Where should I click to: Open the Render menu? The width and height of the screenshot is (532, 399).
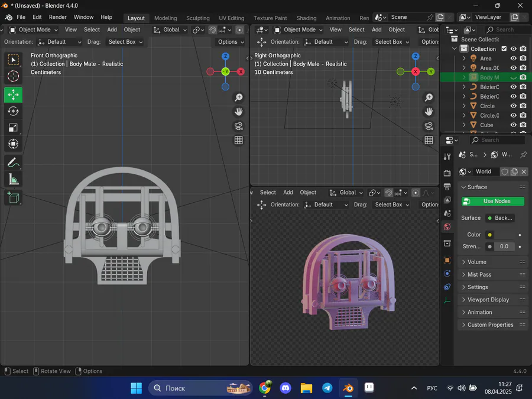tap(58, 17)
